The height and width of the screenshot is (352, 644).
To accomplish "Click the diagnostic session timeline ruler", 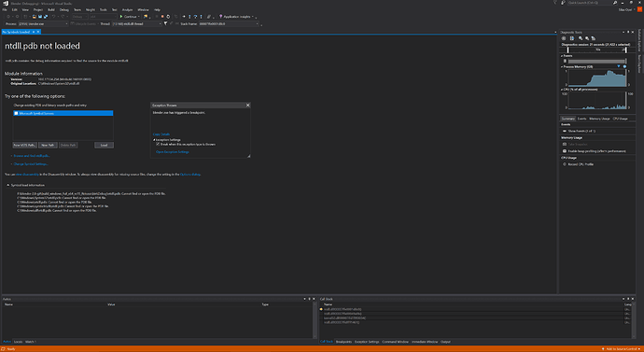I will point(596,49).
